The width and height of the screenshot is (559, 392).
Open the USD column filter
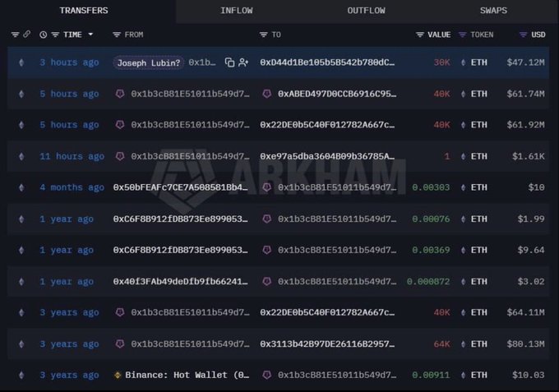click(x=523, y=35)
